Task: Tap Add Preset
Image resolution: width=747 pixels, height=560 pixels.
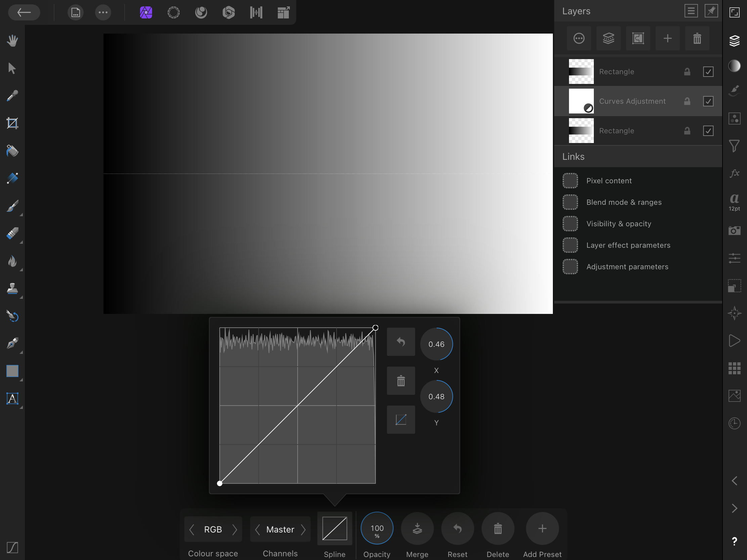Action: 542,528
